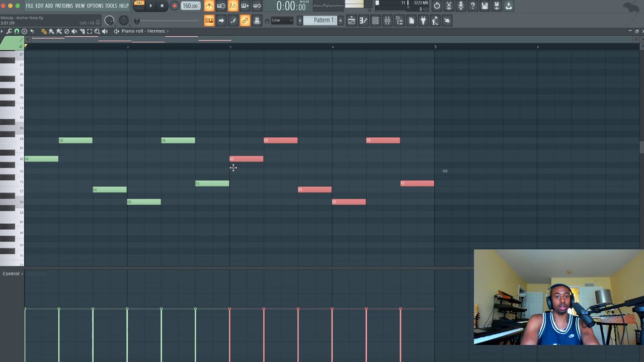Open the HELP menu
Image resolution: width=644 pixels, height=362 pixels.
pyautogui.click(x=124, y=6)
